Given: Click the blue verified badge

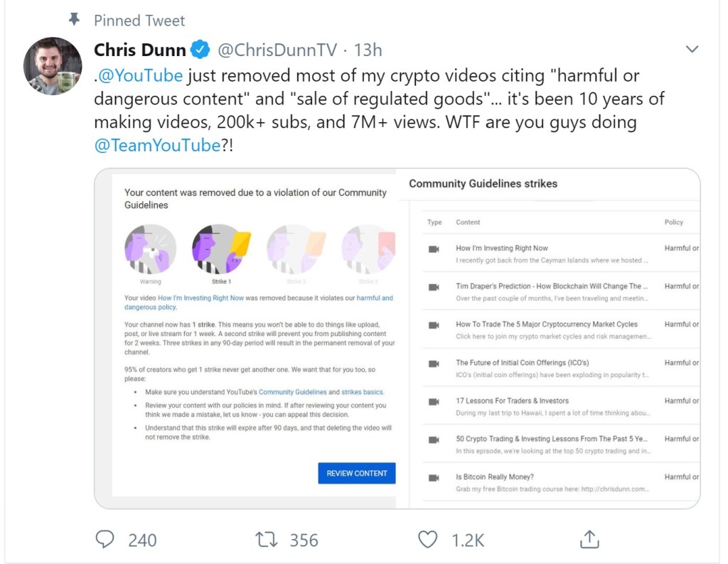Looking at the screenshot, I should pos(201,50).
